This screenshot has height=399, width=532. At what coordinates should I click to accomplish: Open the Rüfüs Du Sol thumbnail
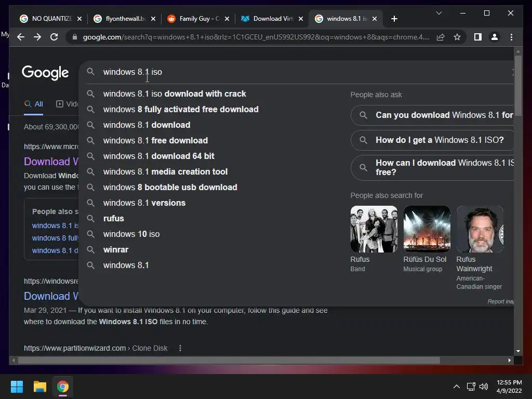click(x=427, y=229)
